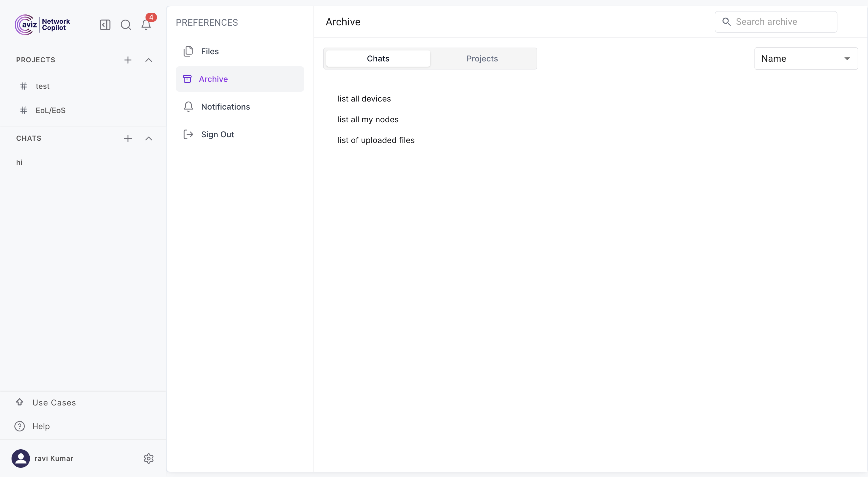
Task: Collapse the Projects section chevron
Action: [x=149, y=60]
